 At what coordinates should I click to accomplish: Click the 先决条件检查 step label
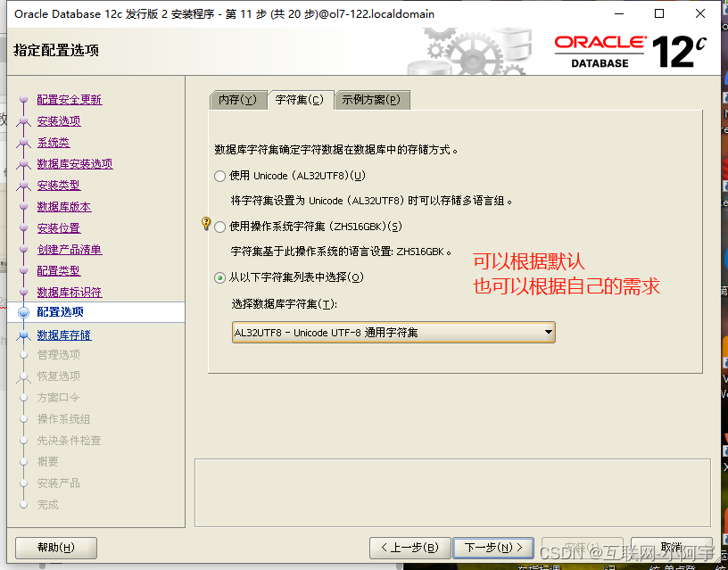[70, 440]
